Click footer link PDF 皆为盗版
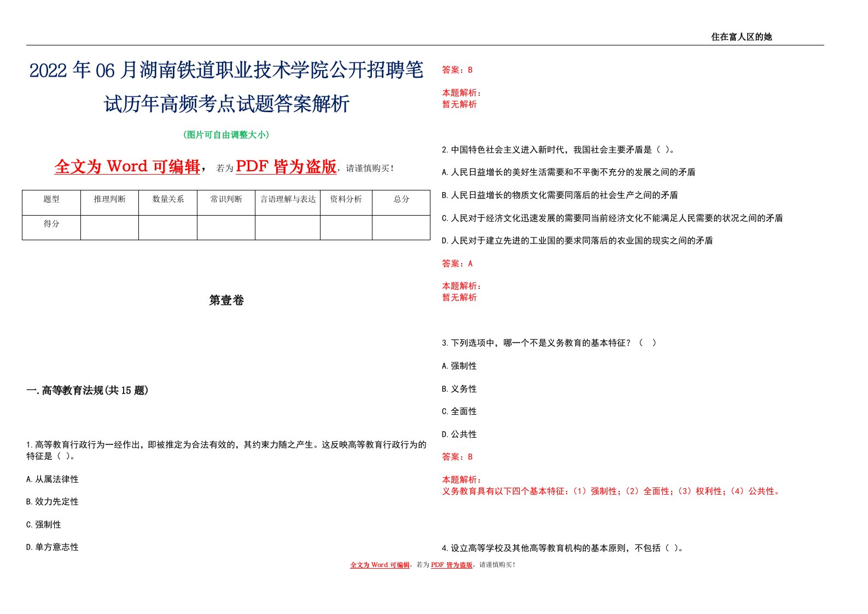868x614 pixels. (x=452, y=565)
